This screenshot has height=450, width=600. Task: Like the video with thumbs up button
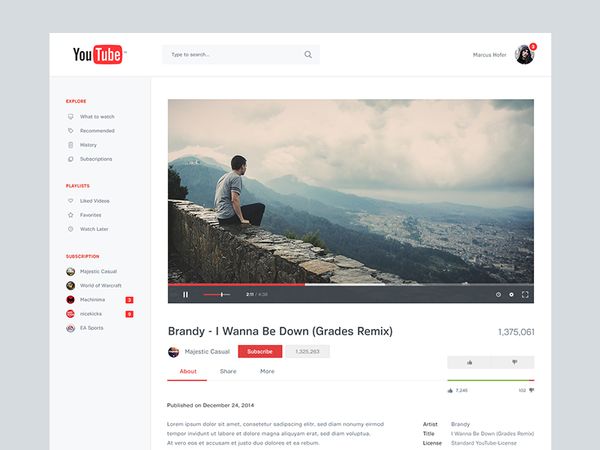470,362
